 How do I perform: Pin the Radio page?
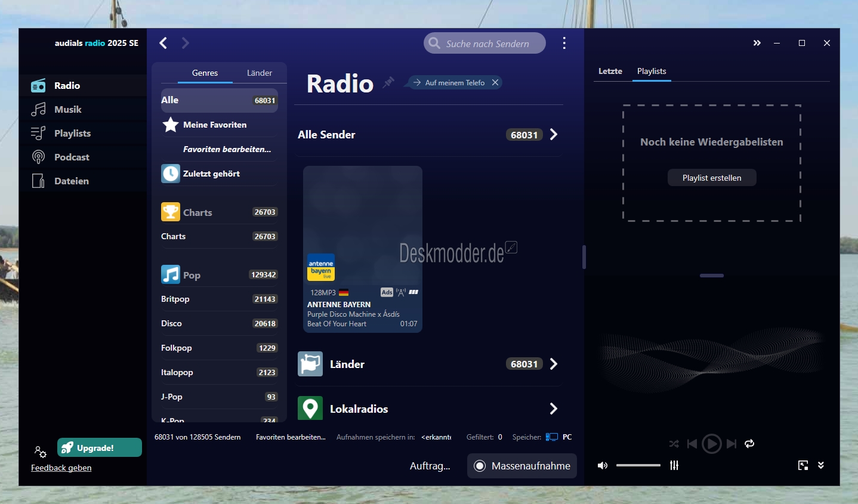(x=388, y=82)
